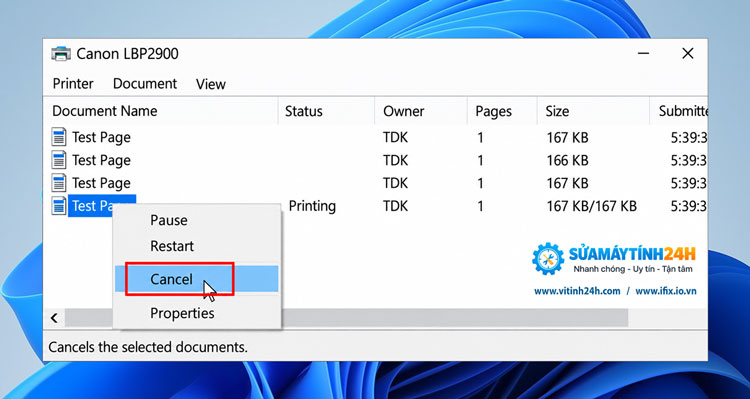Minimize the Canon LBP2900 window
This screenshot has width=750, height=399.
tap(644, 54)
